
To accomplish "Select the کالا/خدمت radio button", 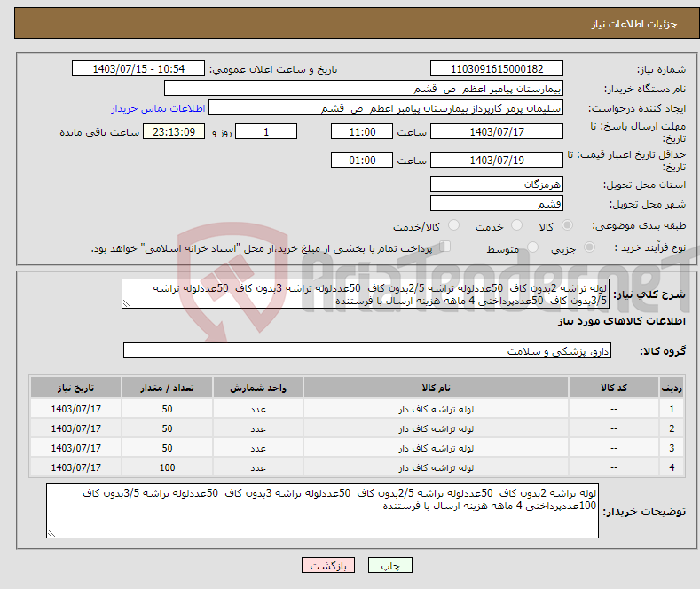I will (x=453, y=225).
